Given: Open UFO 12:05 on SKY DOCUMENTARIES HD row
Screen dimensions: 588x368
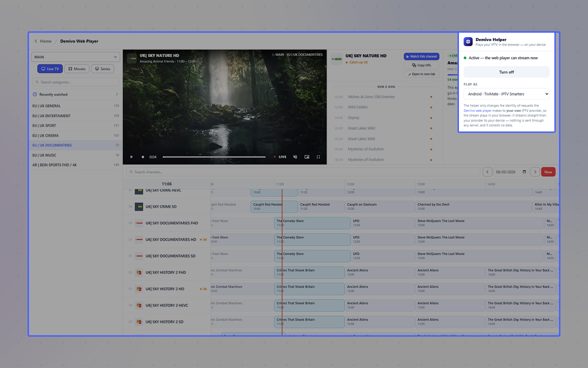Looking at the screenshot, I should click(x=383, y=240).
